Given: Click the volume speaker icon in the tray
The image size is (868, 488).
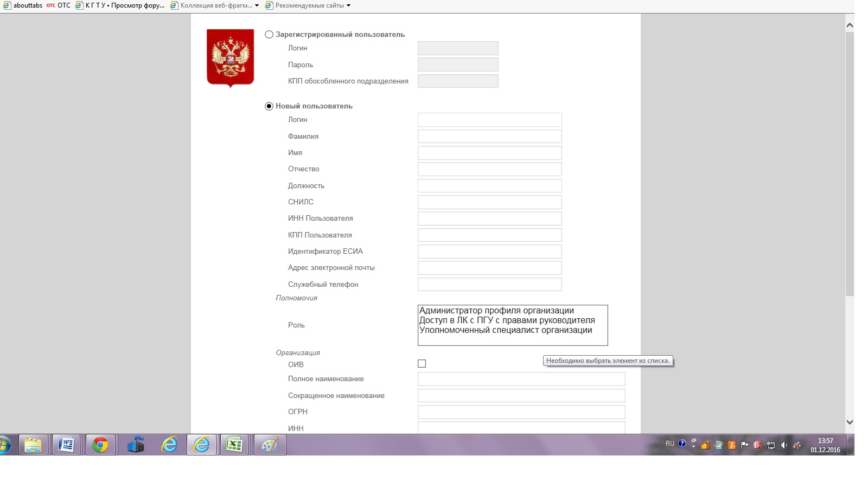Looking at the screenshot, I should [x=783, y=445].
